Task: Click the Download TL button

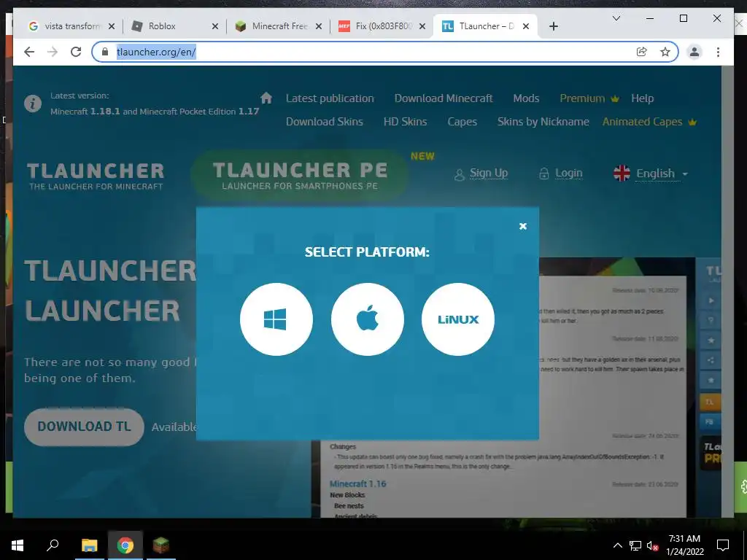Action: (x=84, y=427)
